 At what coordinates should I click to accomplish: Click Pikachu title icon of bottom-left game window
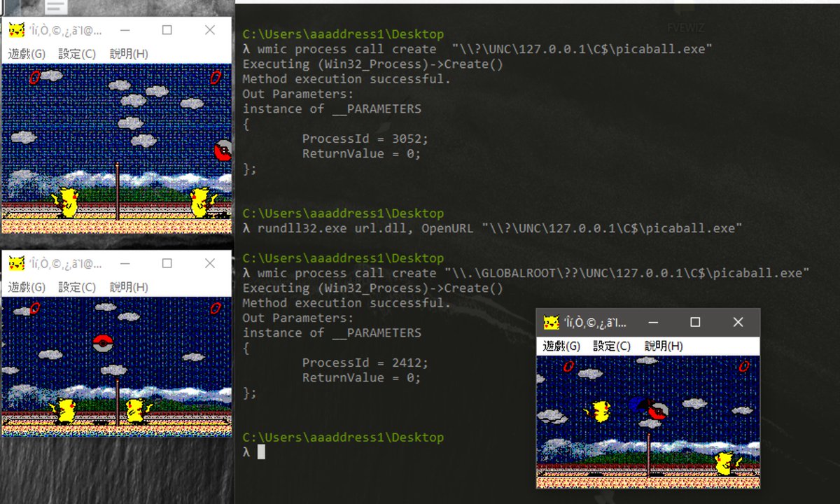pyautogui.click(x=16, y=264)
